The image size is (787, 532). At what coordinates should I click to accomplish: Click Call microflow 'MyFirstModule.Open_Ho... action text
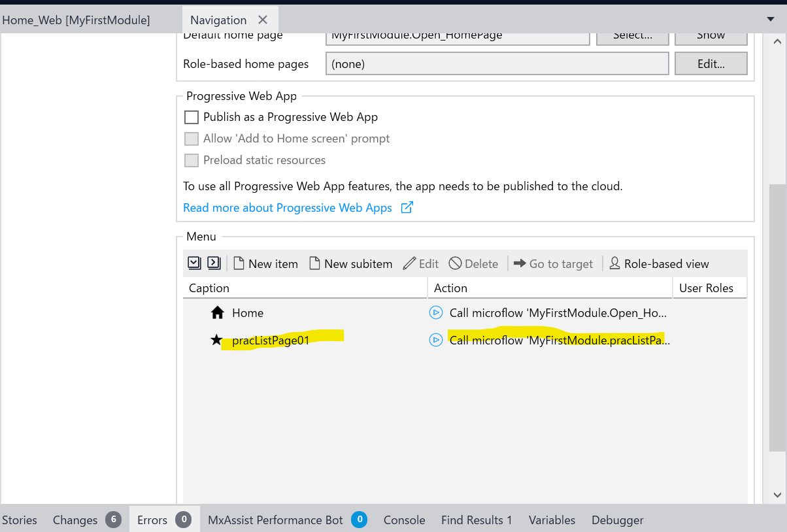[558, 313]
